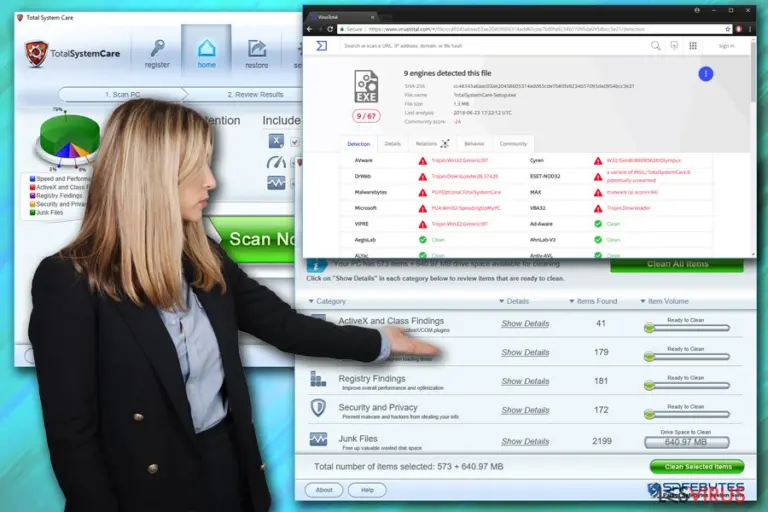Click the blue info icon above the results

[316, 265]
